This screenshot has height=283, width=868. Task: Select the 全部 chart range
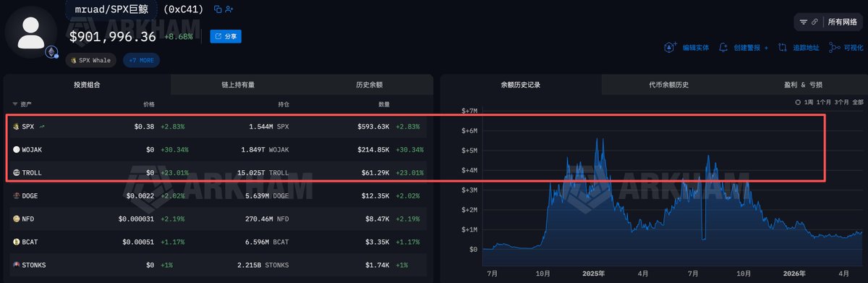point(858,103)
